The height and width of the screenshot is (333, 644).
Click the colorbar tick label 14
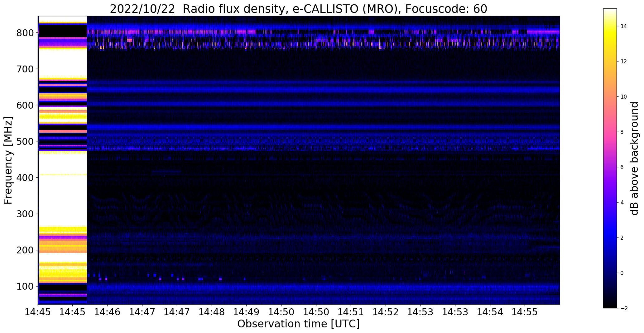(624, 26)
